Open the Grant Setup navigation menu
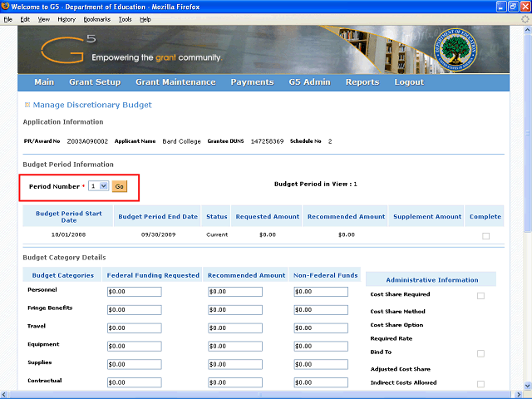 pos(95,82)
